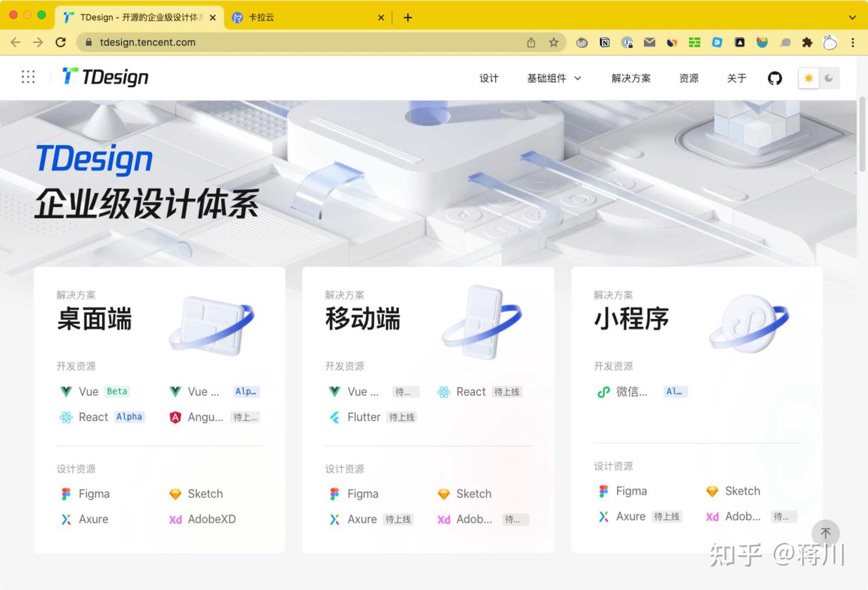
Task: Open the TDesign GitHub repository
Action: pos(775,78)
